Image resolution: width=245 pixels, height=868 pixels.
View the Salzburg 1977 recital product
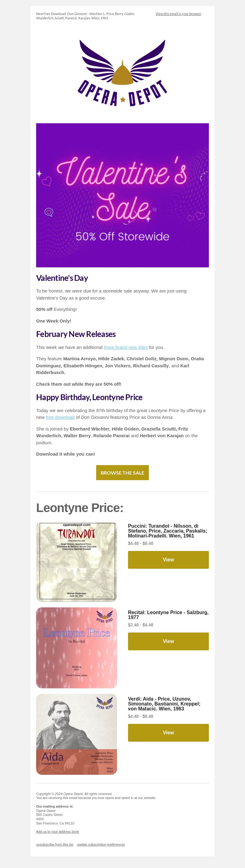pos(168,641)
